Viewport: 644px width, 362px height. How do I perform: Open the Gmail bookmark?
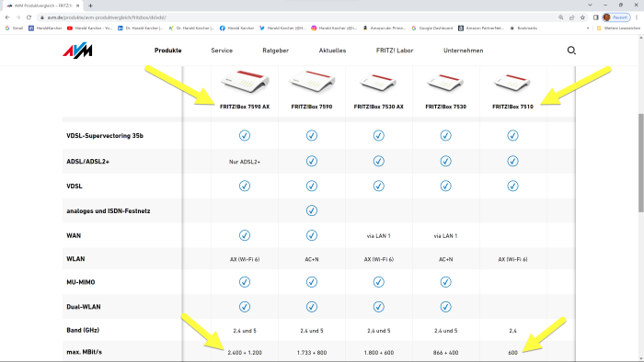[14, 28]
